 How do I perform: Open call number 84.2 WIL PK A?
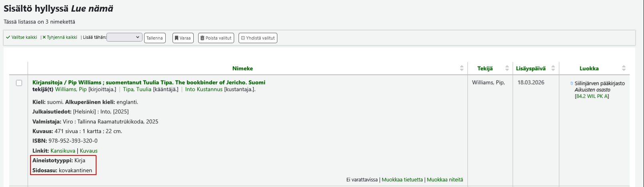coord(592,97)
